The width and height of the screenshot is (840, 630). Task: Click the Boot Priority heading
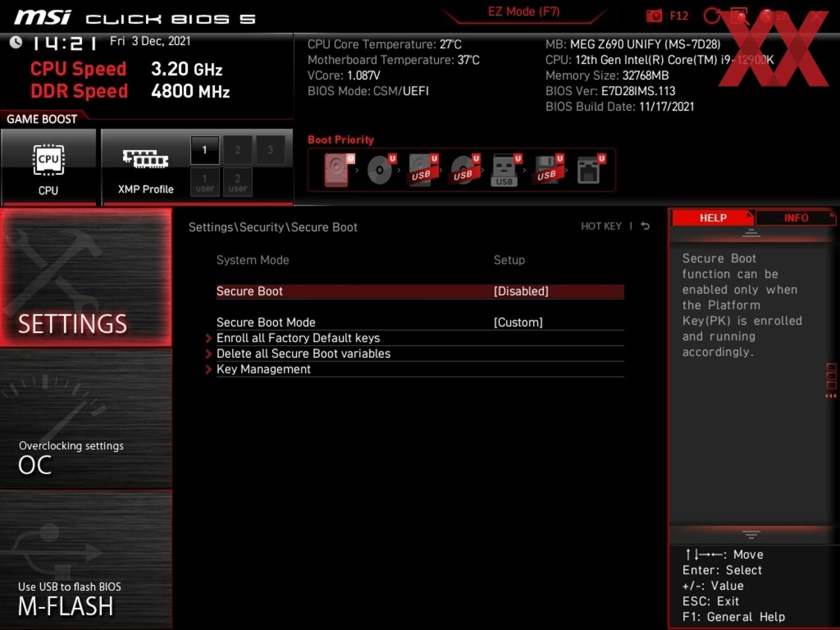tap(341, 140)
